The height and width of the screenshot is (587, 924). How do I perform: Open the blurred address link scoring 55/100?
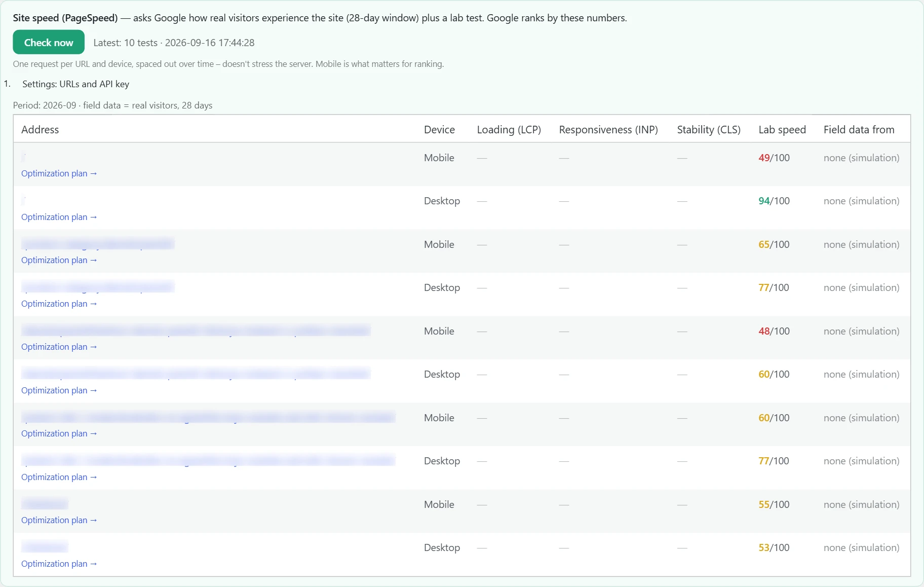pyautogui.click(x=45, y=504)
